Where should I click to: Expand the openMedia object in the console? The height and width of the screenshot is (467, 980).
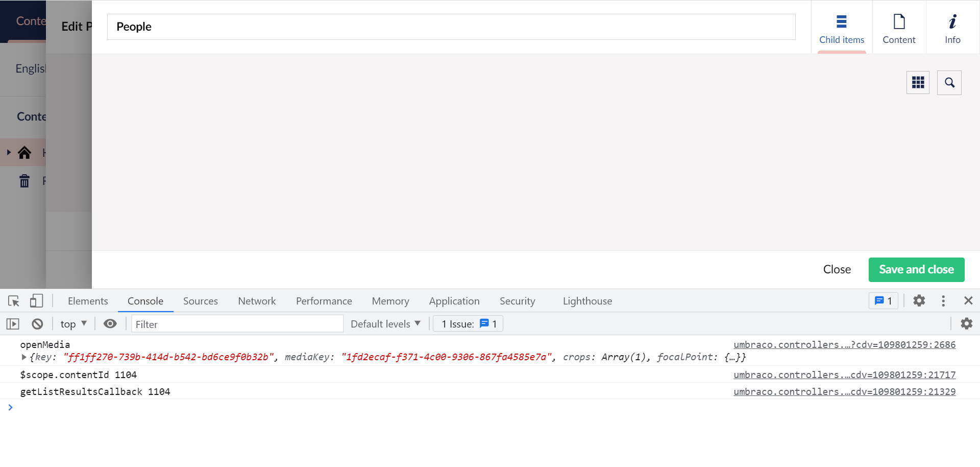(23, 357)
